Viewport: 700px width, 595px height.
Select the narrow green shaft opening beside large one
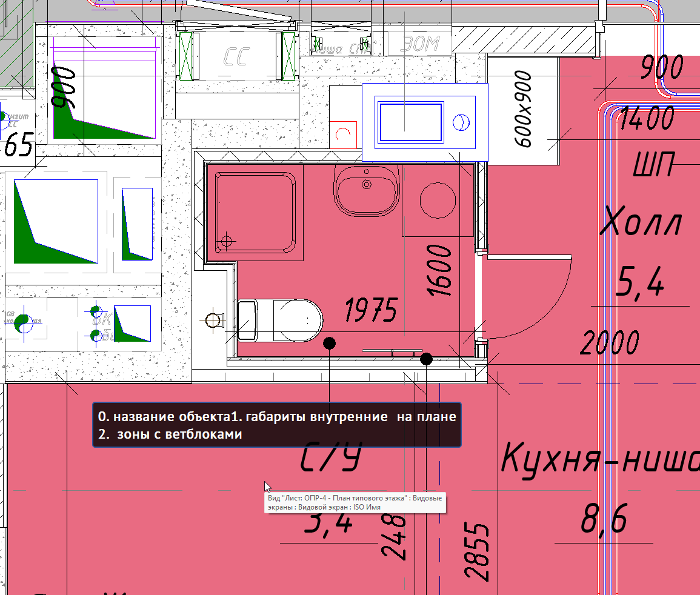[x=137, y=224]
